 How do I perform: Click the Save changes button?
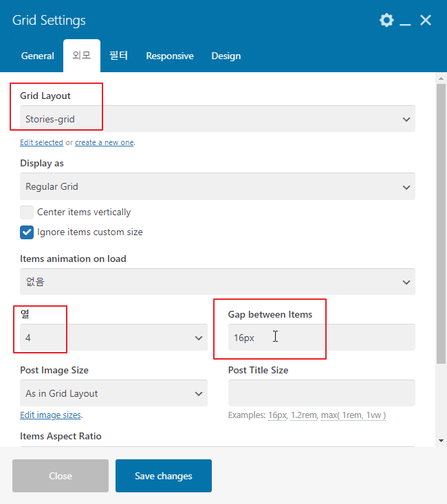coord(164,476)
